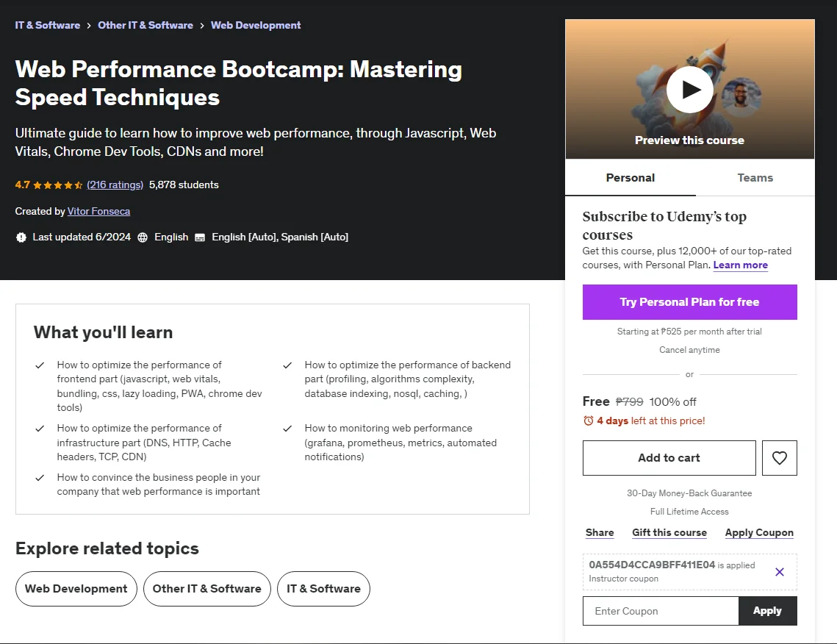Screen dimensions: 837x644
Task: Click the 'convince the business people' item
Action: pos(159,484)
